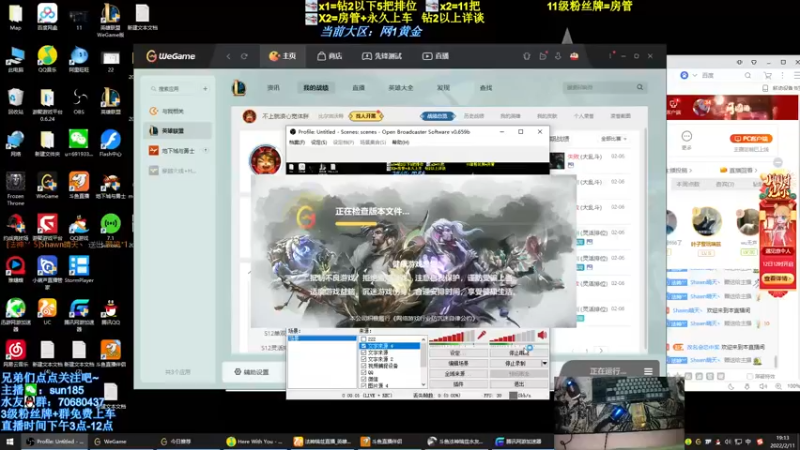Switch to WeGame 主页 tab

pyautogui.click(x=283, y=56)
